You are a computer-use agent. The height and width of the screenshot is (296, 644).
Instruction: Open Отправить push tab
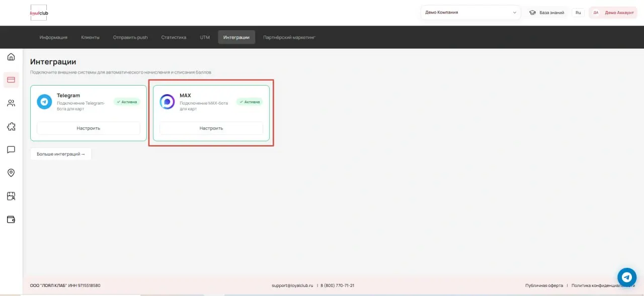click(130, 37)
